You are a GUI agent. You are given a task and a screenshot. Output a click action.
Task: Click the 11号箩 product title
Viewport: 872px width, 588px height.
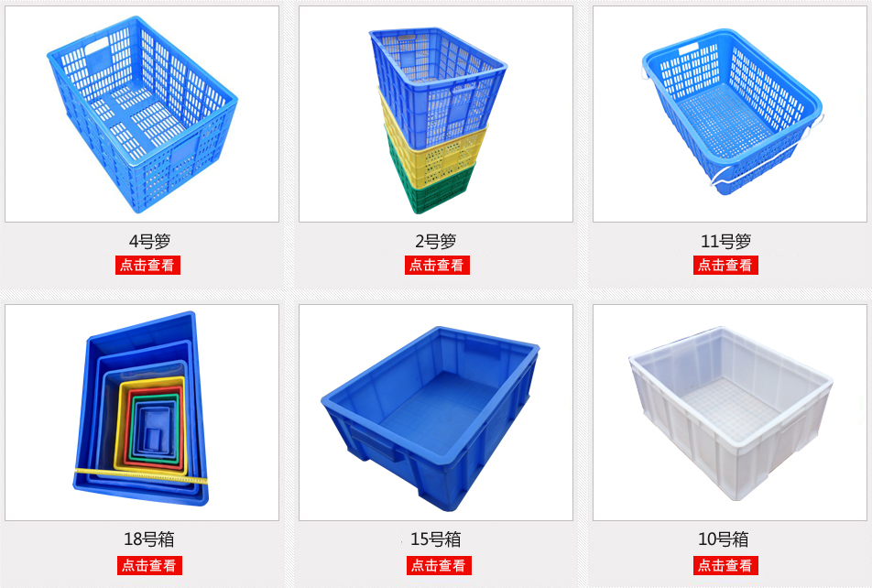point(725,242)
